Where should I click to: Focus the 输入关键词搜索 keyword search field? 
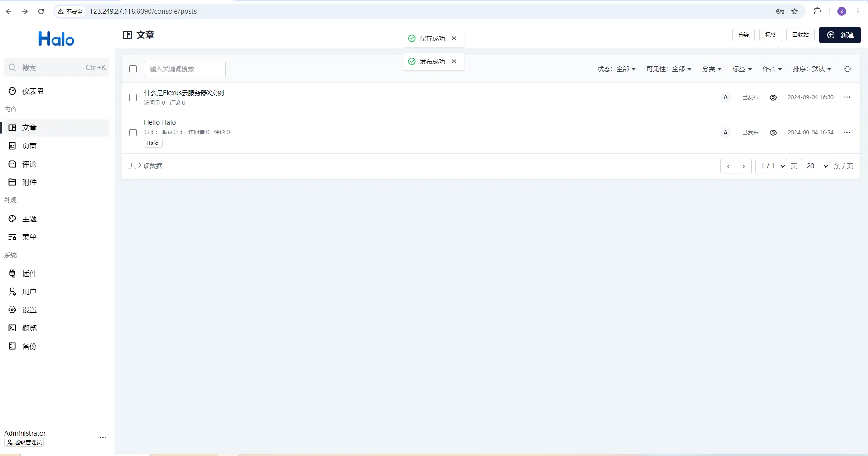pyautogui.click(x=185, y=69)
